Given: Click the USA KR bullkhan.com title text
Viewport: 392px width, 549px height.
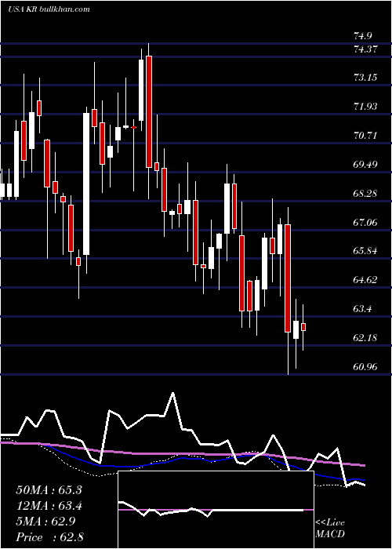Looking at the screenshot, I should click(49, 9).
